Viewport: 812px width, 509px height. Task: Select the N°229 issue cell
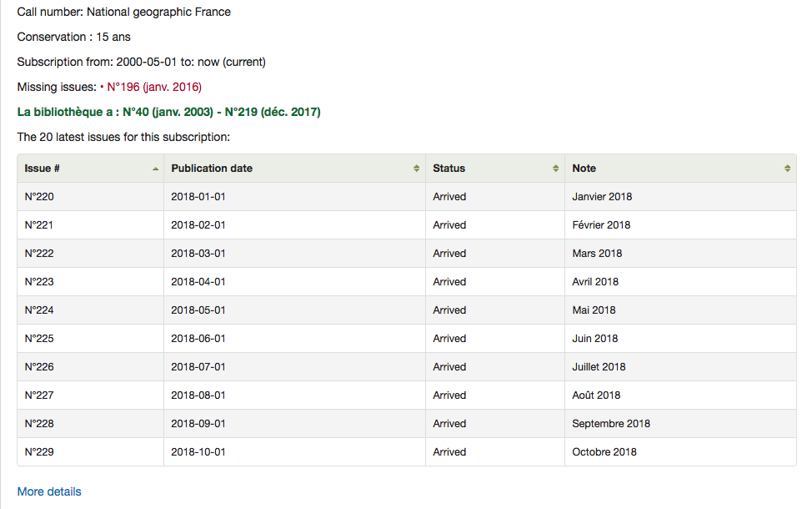pyautogui.click(x=39, y=452)
